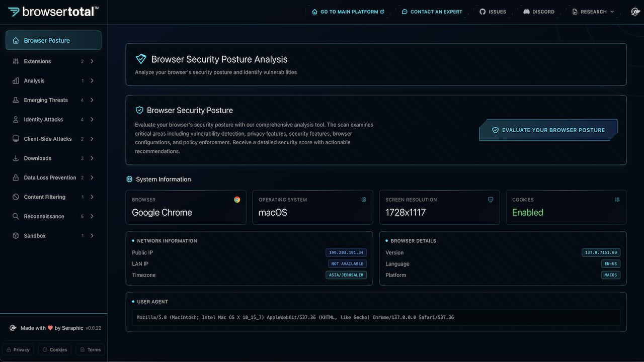Click the shield icon beside Browser Security Posture
Screen dimensions: 644x362
[x=139, y=110]
